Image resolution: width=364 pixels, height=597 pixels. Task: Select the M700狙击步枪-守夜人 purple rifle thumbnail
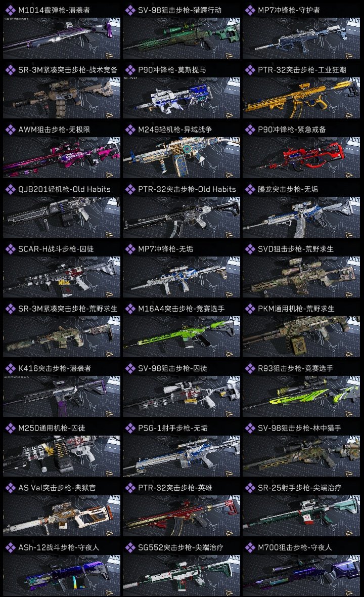point(301,575)
